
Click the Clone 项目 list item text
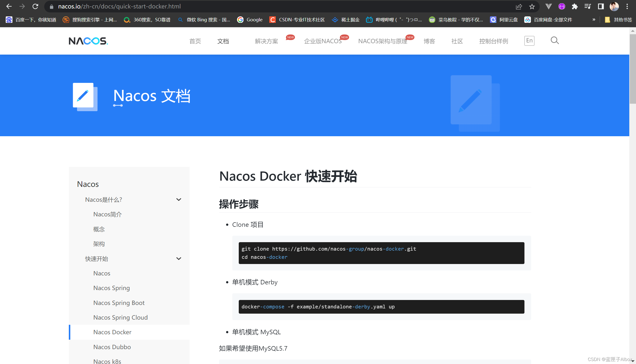tap(247, 225)
